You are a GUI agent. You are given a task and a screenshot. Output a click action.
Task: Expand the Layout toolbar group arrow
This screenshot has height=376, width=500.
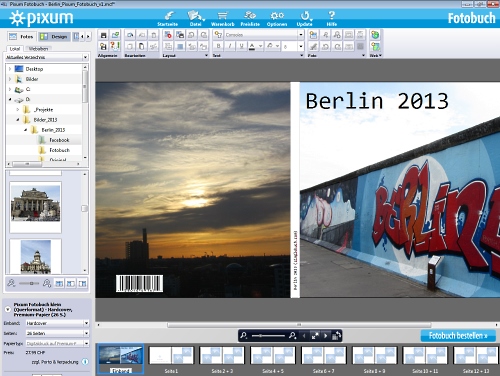click(x=206, y=55)
